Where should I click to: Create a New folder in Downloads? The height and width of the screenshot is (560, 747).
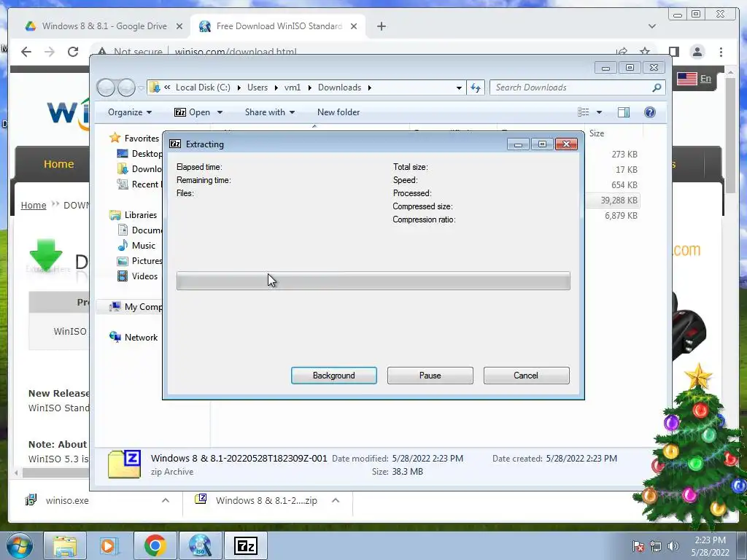pyautogui.click(x=338, y=112)
